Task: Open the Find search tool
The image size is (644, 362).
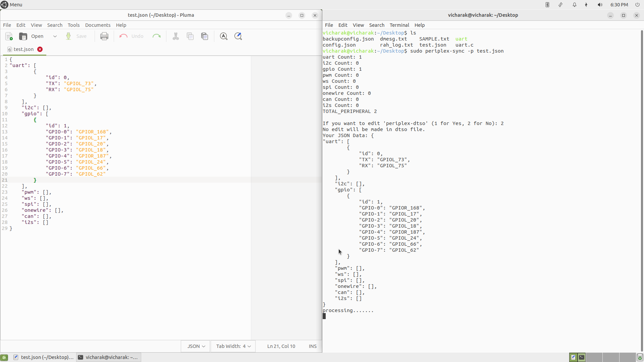Action: click(224, 36)
